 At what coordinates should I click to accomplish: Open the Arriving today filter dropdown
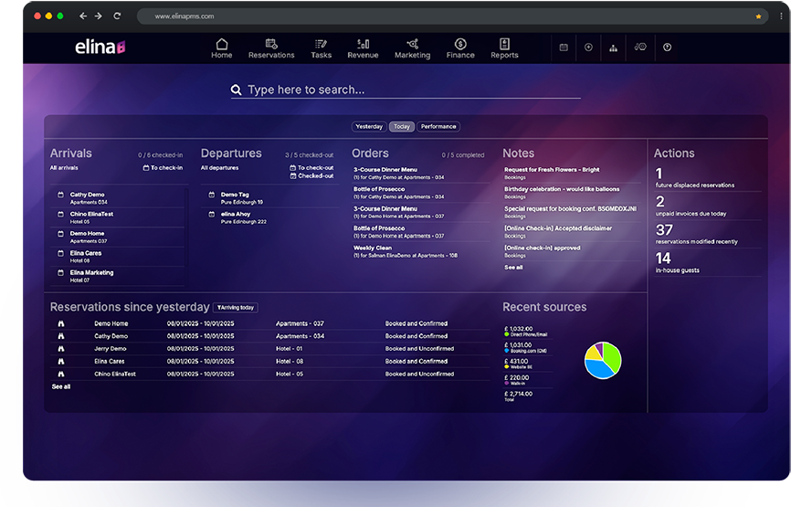click(x=235, y=308)
